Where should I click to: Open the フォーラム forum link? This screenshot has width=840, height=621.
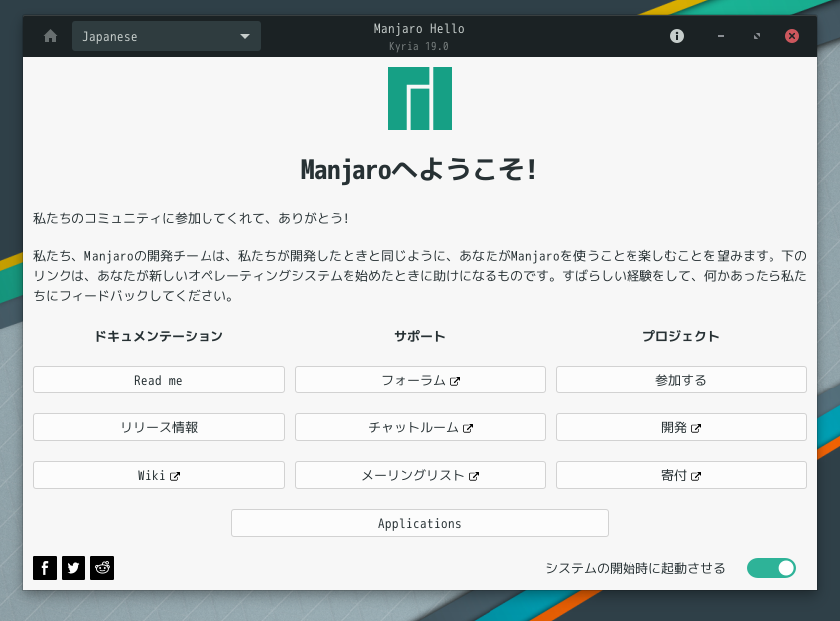[x=420, y=380]
